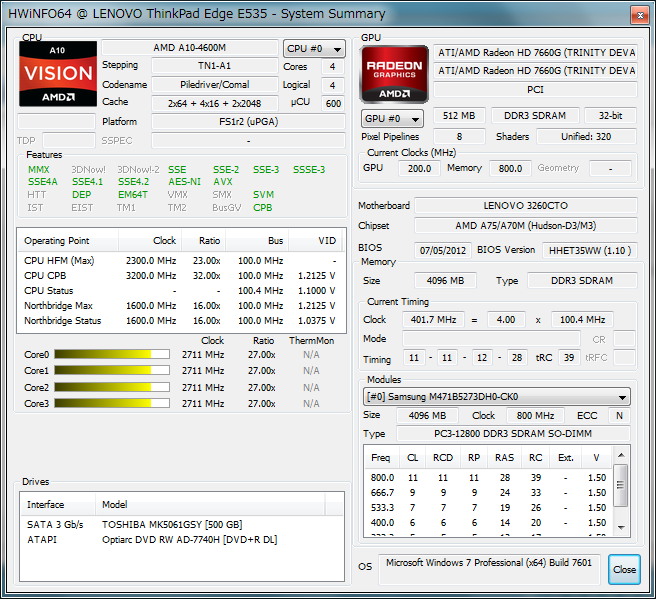Select the Optiarc DVD RW drive row
656x599 pixels.
[150, 539]
